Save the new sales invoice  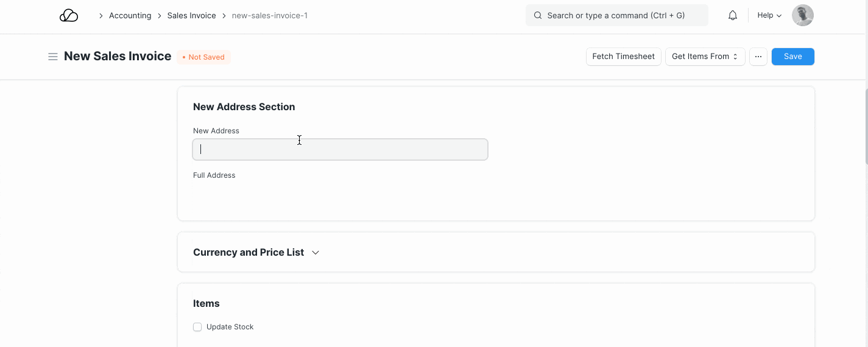pyautogui.click(x=792, y=57)
